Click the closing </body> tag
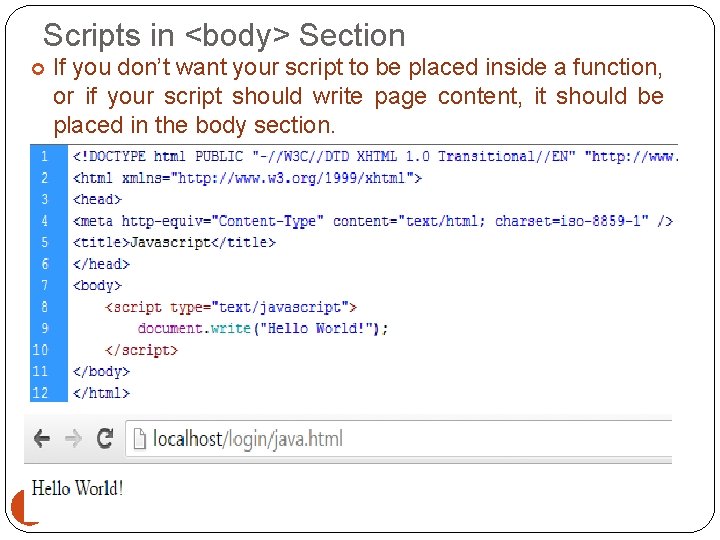The height and width of the screenshot is (540, 720). pyautogui.click(x=101, y=371)
